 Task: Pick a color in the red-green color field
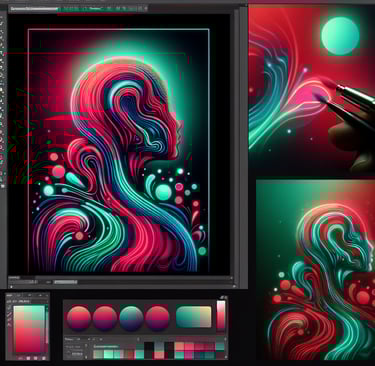[29, 329]
